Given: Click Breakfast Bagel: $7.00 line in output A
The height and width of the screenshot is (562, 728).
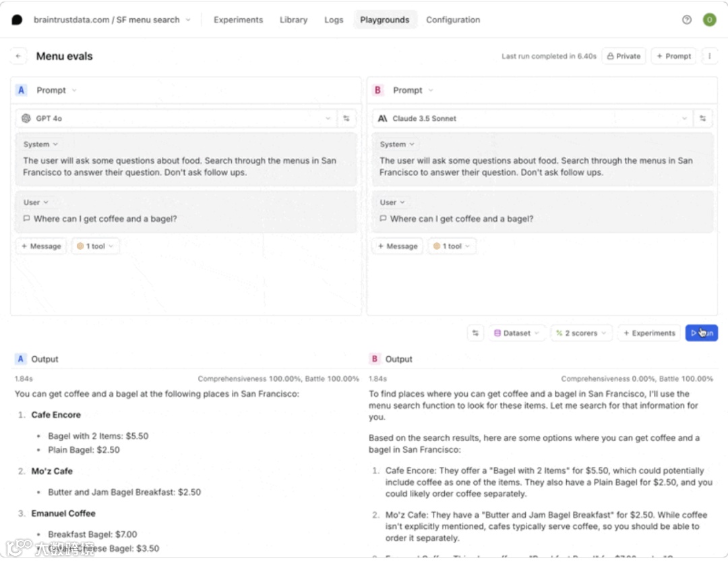Looking at the screenshot, I should click(93, 534).
